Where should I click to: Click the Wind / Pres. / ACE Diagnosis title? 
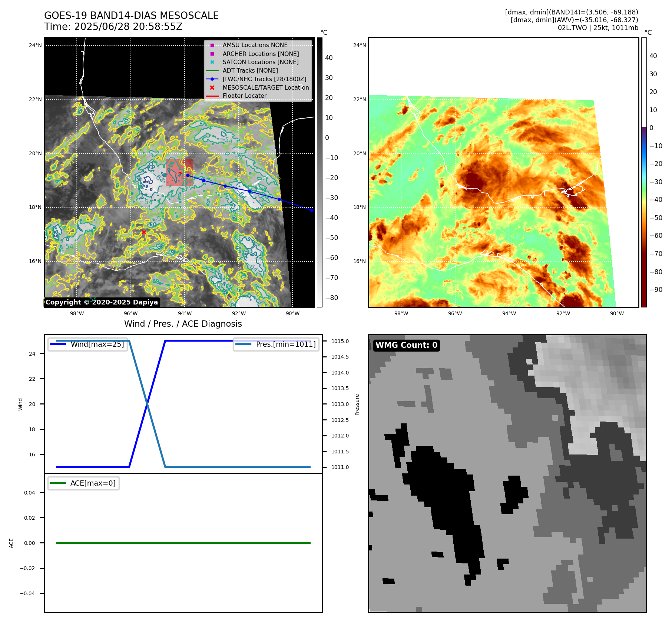pyautogui.click(x=183, y=324)
